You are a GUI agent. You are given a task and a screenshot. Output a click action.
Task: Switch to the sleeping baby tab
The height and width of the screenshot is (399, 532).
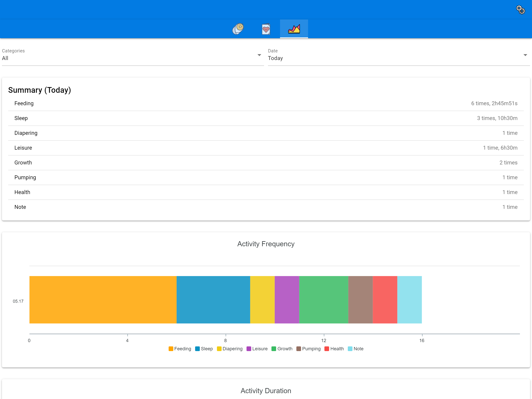point(238,29)
